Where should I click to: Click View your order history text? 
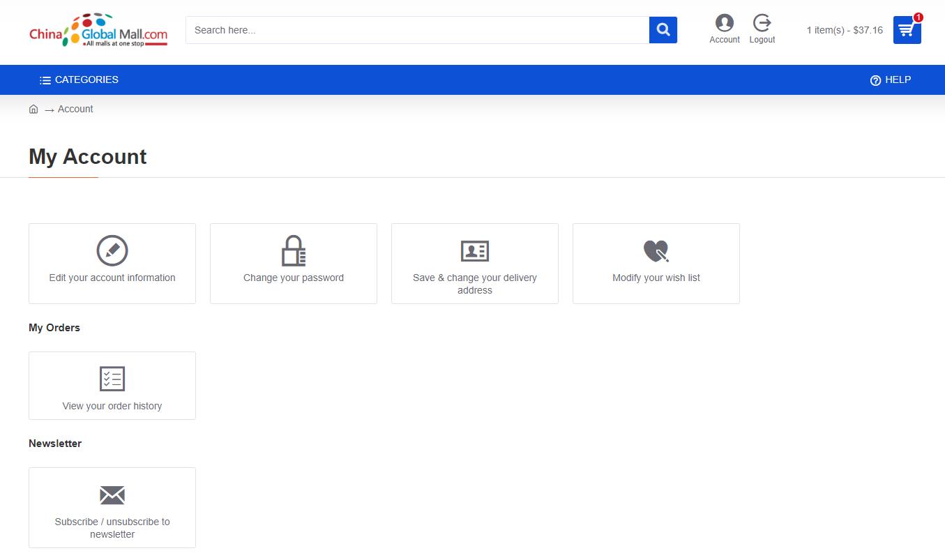(112, 406)
